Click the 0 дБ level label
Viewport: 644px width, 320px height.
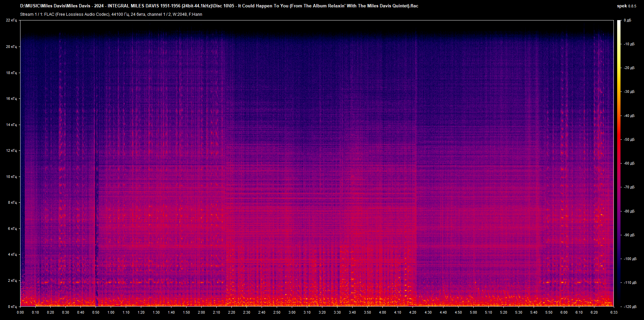(x=628, y=20)
